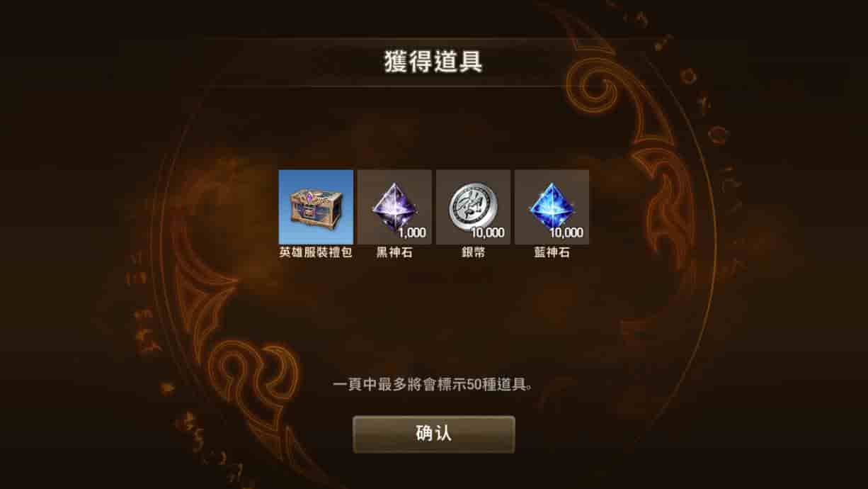868x489 pixels.
Task: Click the 藍神石 item label
Action: pos(552,252)
